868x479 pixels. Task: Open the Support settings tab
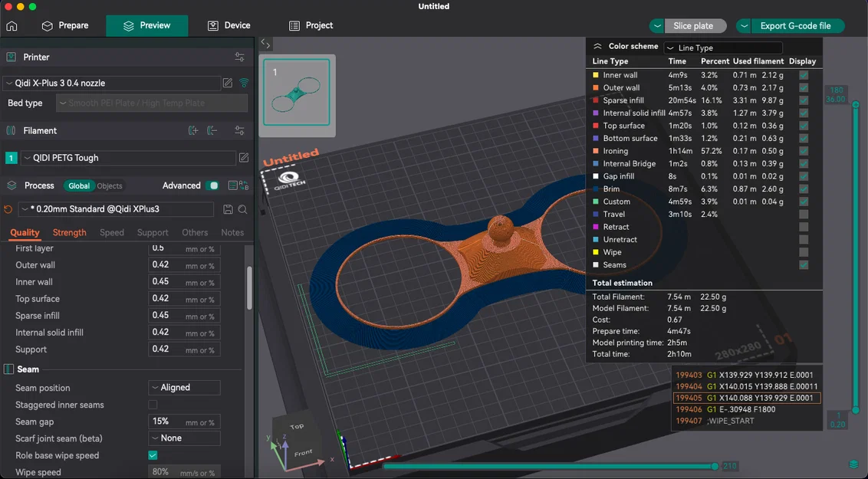pos(153,232)
